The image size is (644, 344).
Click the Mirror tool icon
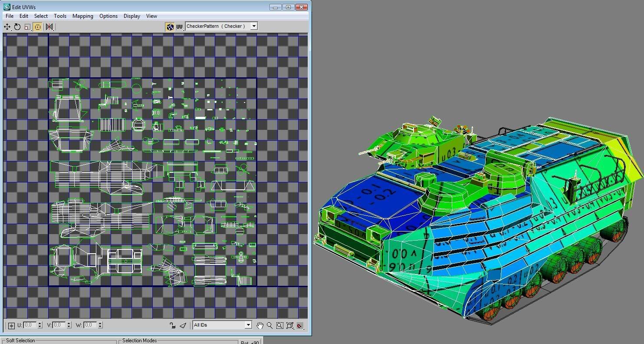coord(49,27)
